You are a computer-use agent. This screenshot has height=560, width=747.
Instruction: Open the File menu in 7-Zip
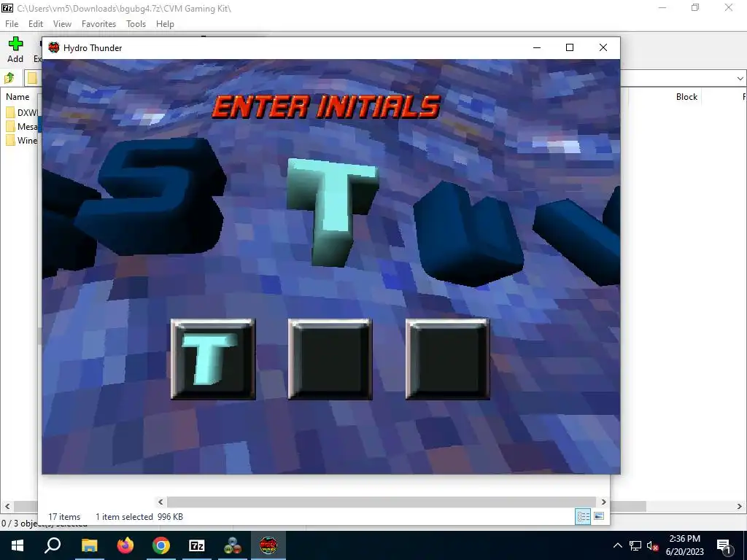click(12, 24)
